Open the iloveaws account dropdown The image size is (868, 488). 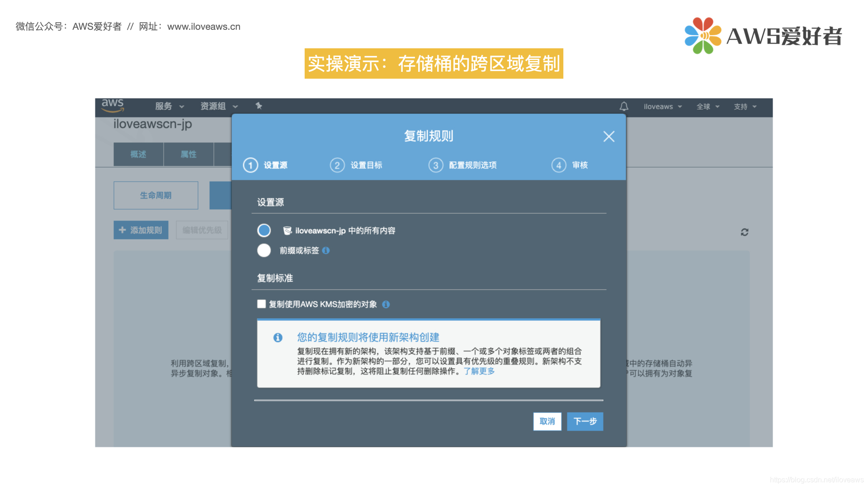[662, 107]
